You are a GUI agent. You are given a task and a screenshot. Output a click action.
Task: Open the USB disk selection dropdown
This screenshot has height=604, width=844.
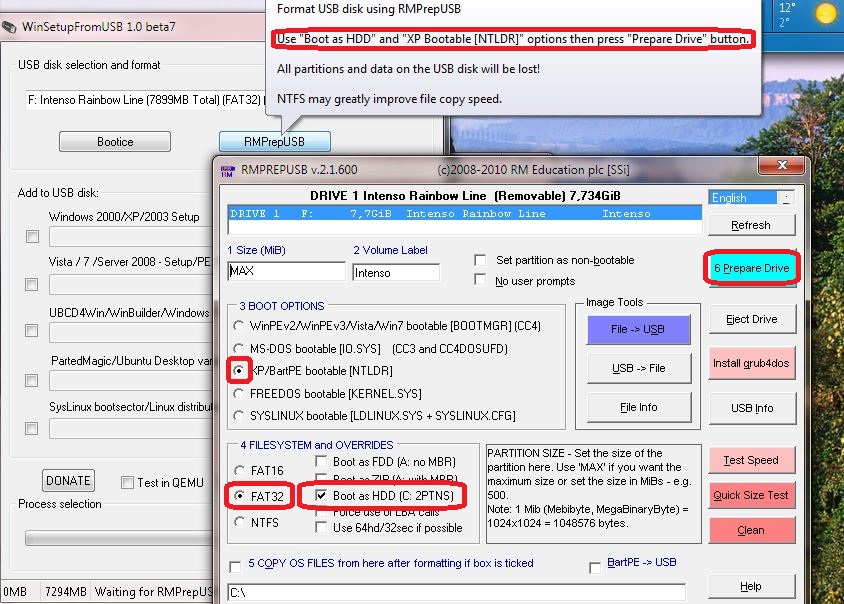click(x=145, y=100)
